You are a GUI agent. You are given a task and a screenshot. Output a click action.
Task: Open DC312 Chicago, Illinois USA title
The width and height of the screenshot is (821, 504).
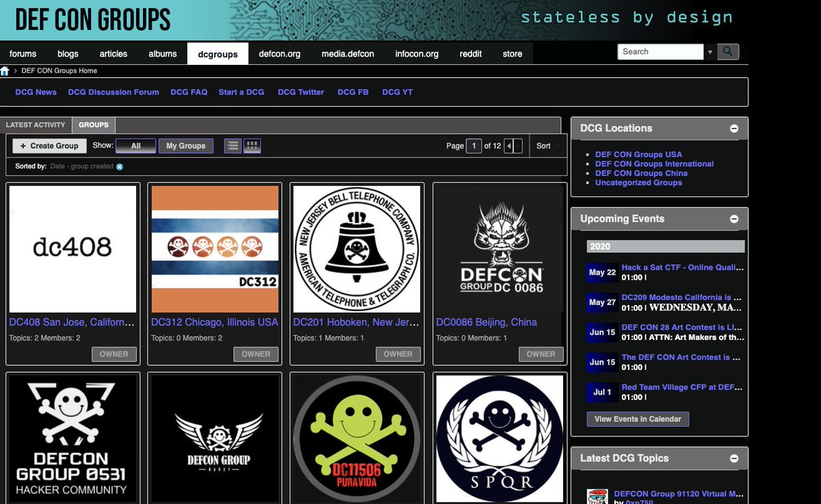(215, 322)
